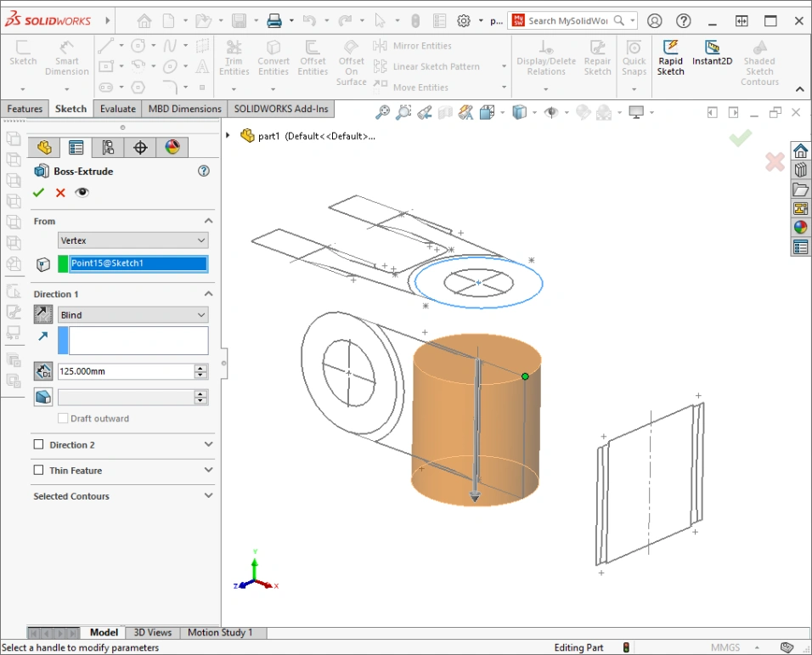Click the Reverse Direction button beside Blind
This screenshot has width=812, height=655.
click(x=42, y=315)
